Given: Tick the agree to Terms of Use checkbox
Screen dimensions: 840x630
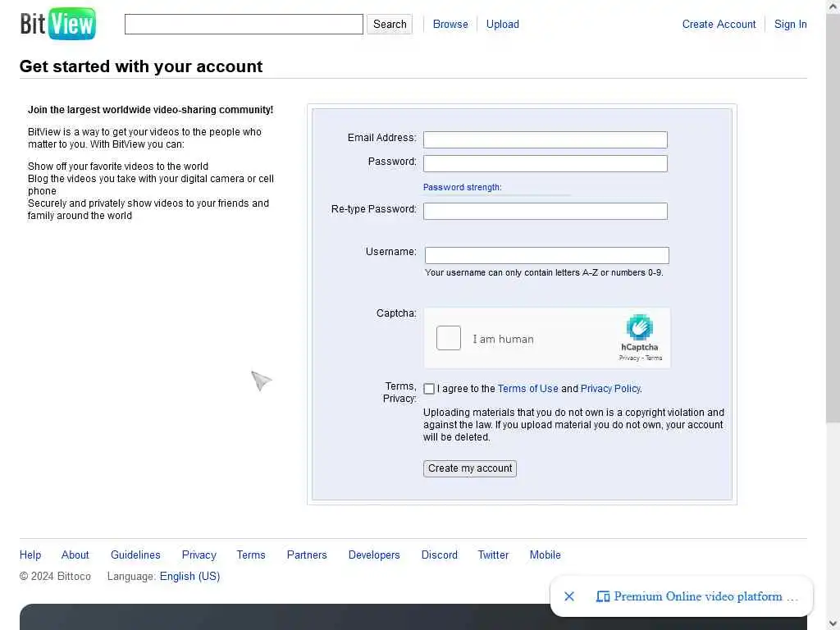Looking at the screenshot, I should pyautogui.click(x=429, y=389).
